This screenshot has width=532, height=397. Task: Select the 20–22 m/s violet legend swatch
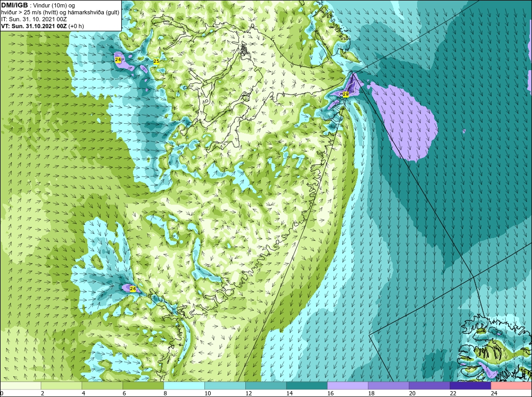pyautogui.click(x=429, y=386)
